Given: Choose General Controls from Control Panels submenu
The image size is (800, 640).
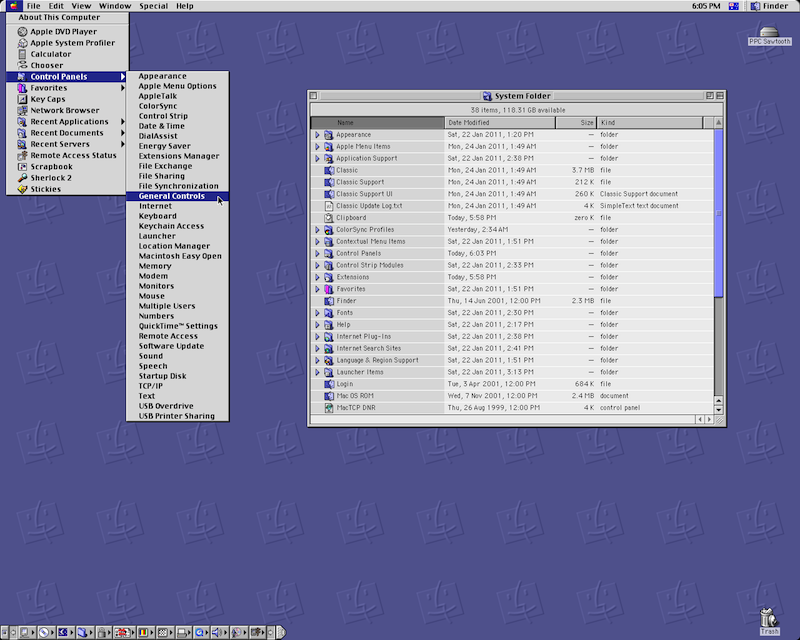Looking at the screenshot, I should click(171, 196).
